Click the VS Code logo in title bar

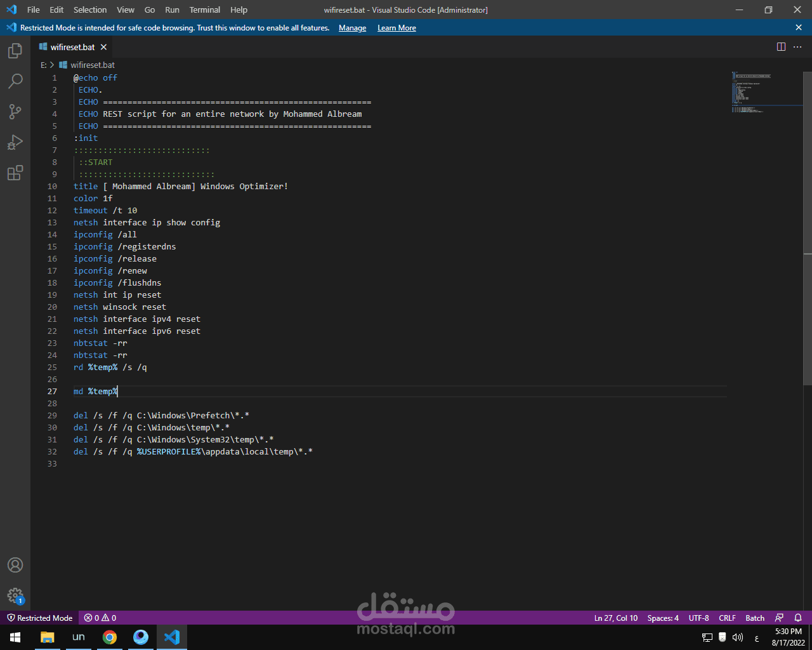[x=11, y=10]
